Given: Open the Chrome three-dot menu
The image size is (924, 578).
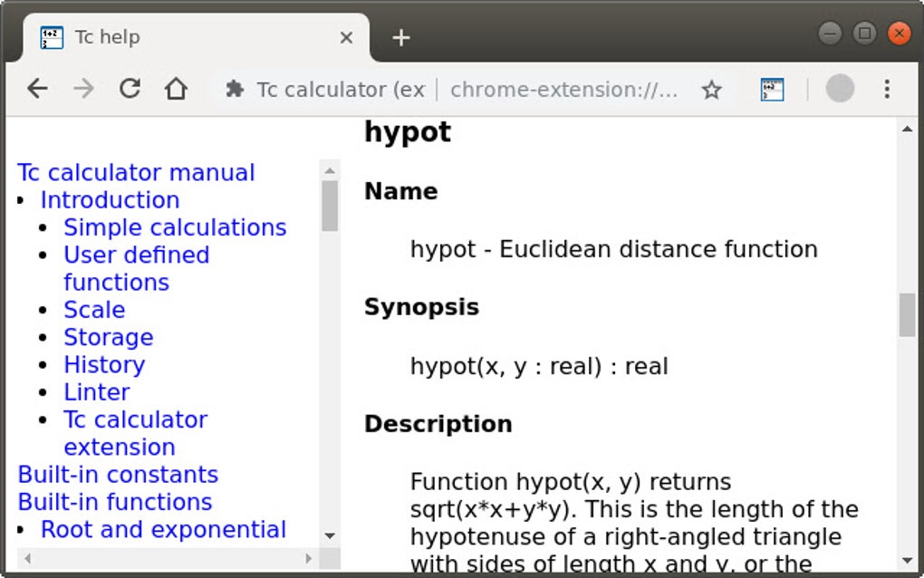Looking at the screenshot, I should tap(886, 89).
